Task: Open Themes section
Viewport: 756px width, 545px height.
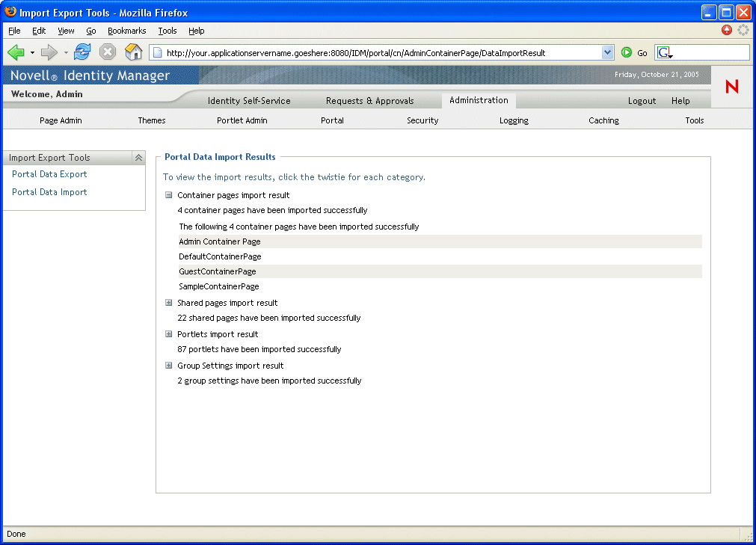Action: (x=151, y=120)
